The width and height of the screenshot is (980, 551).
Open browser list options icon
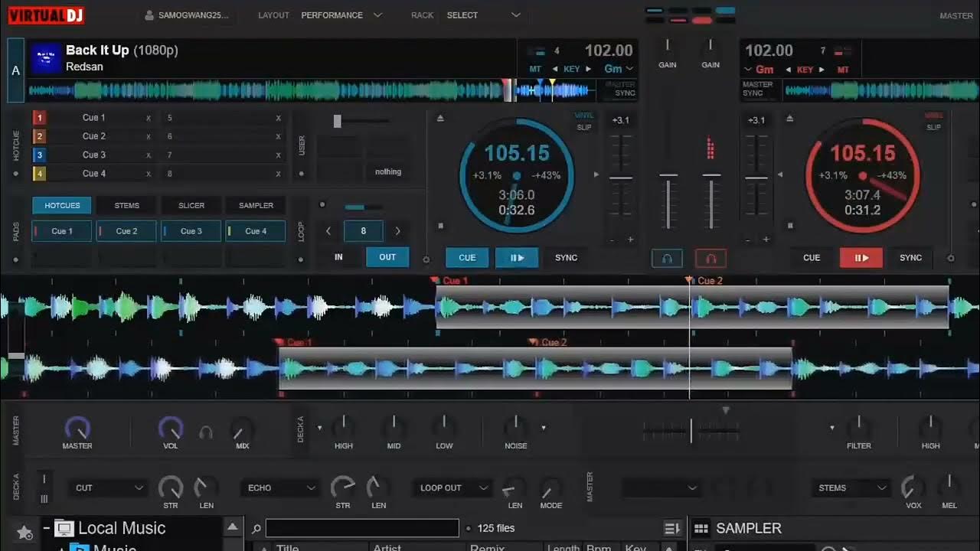coord(672,528)
